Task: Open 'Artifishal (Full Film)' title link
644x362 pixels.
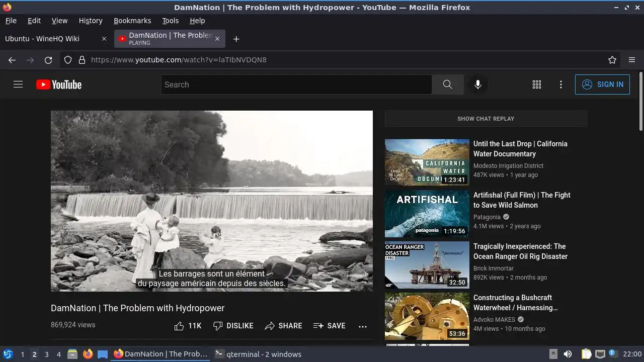Action: pos(522,200)
